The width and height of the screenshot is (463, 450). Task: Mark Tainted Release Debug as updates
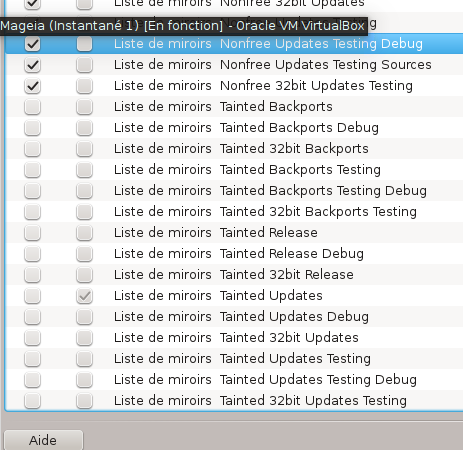tap(84, 254)
